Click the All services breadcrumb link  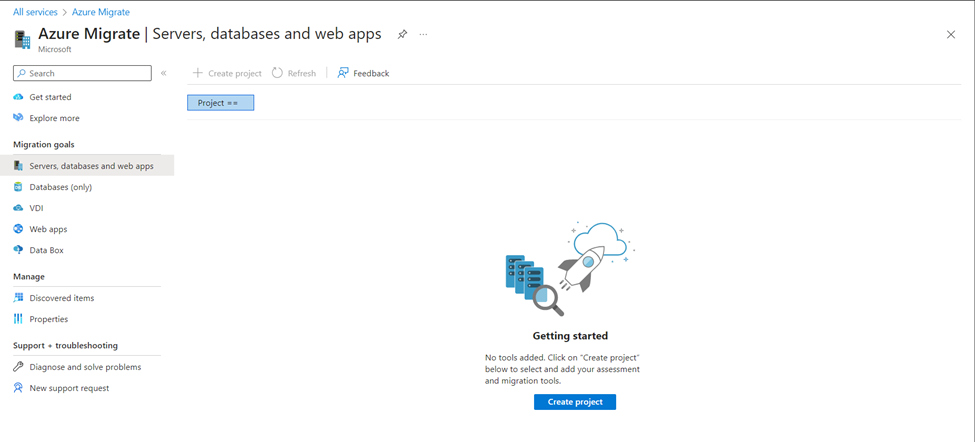[35, 12]
